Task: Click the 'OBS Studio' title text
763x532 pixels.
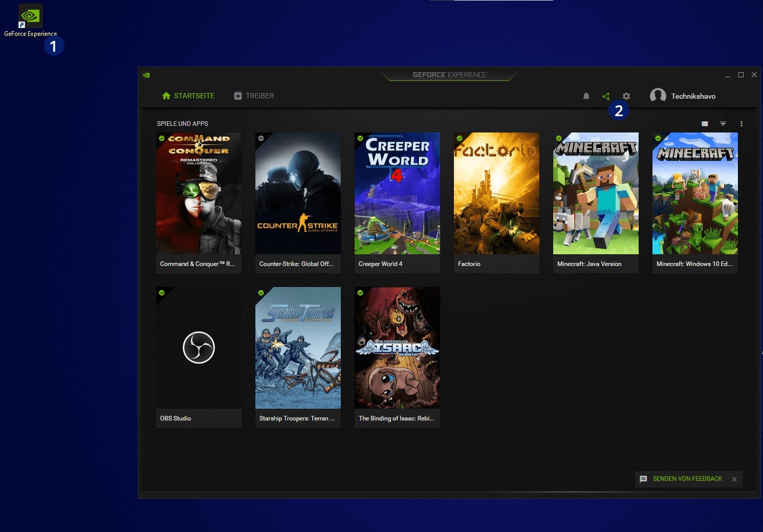Action: tap(175, 418)
